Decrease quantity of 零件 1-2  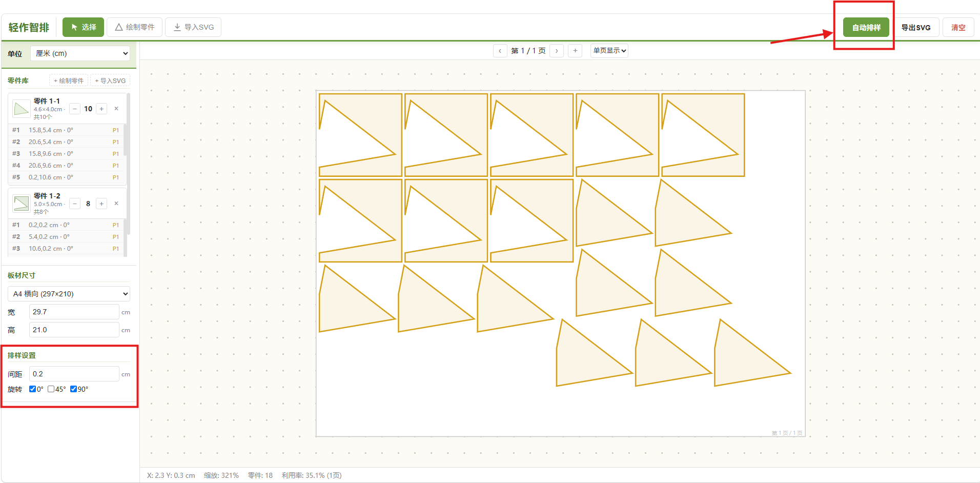tap(75, 204)
